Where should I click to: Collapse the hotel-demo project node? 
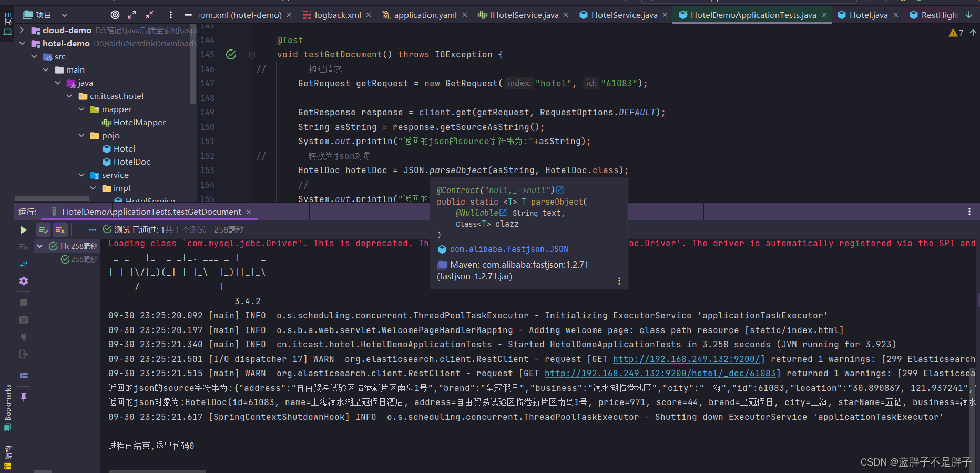[22, 43]
